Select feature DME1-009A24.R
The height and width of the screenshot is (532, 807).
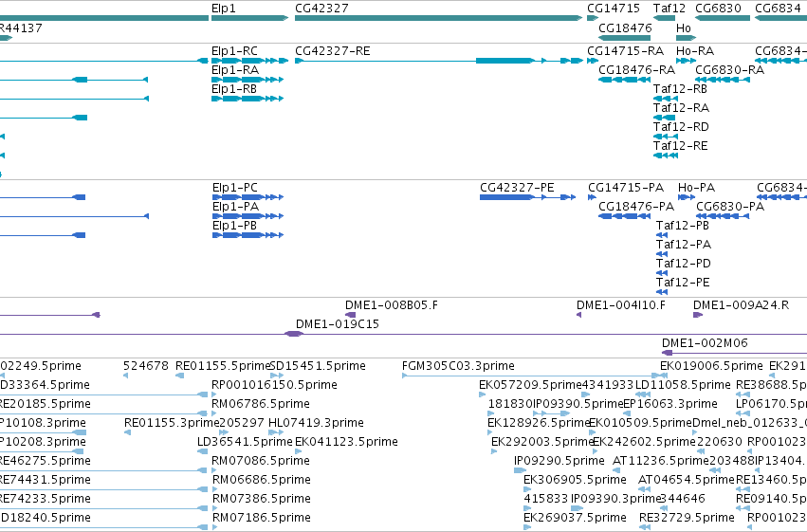(x=698, y=315)
